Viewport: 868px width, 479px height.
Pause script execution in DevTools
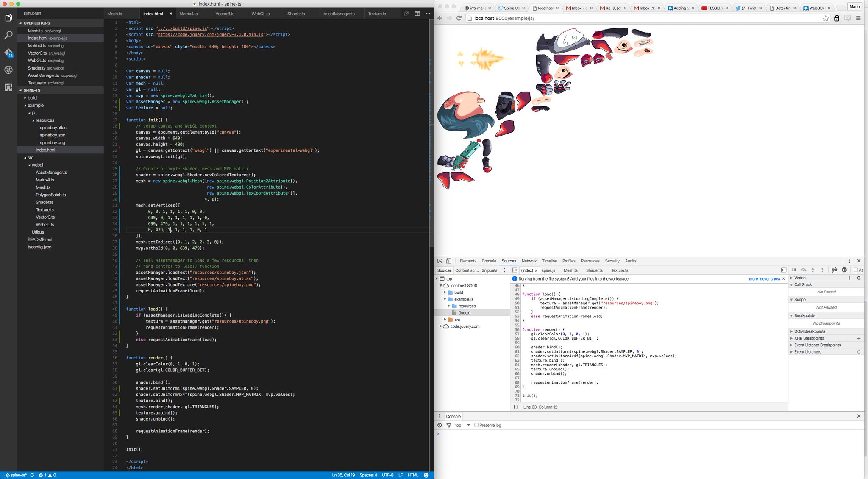click(x=794, y=270)
